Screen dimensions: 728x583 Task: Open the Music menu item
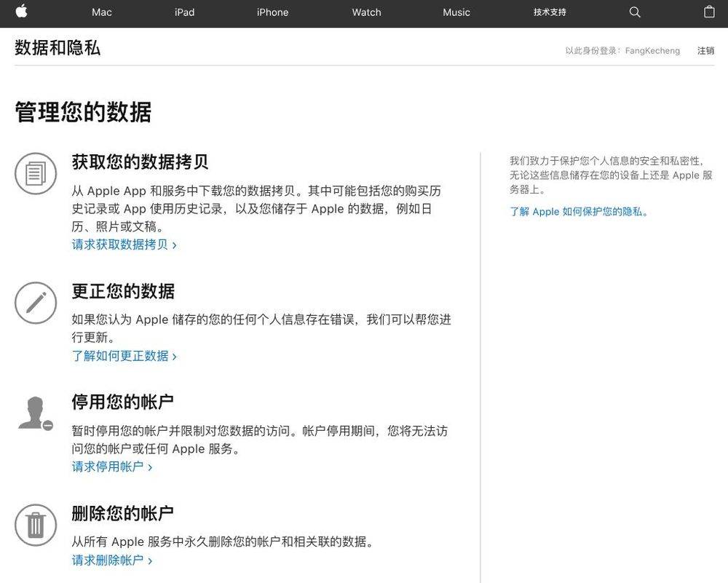click(x=456, y=12)
